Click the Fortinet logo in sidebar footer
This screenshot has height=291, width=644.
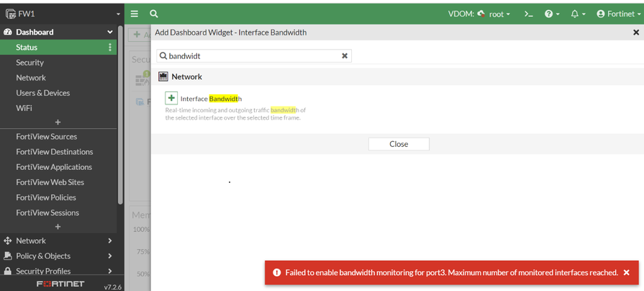(60, 284)
